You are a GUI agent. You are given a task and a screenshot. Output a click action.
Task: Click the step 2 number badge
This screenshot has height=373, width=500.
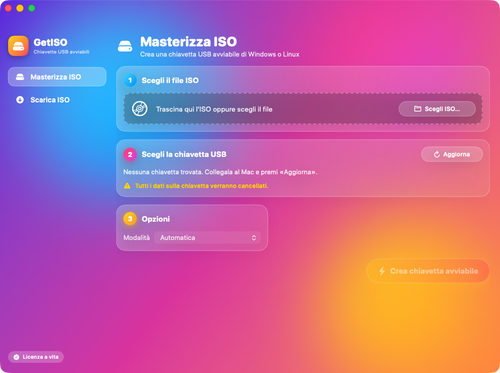point(130,154)
